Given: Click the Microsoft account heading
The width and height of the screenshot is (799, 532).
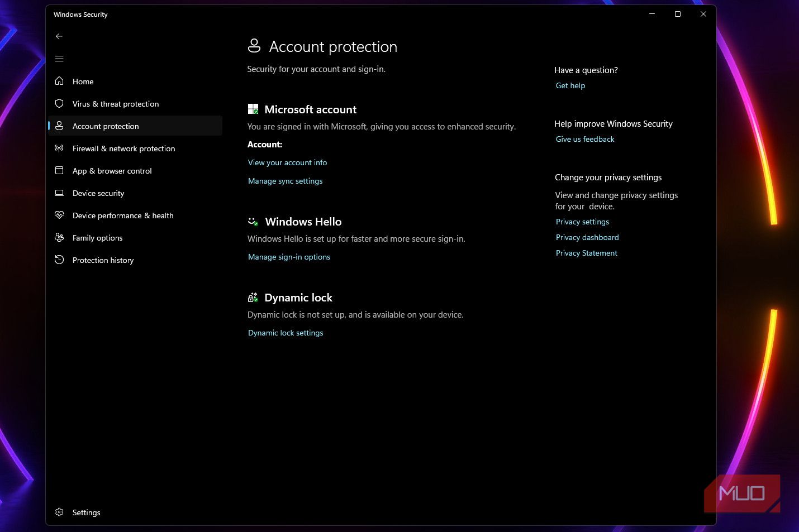Looking at the screenshot, I should coord(311,109).
